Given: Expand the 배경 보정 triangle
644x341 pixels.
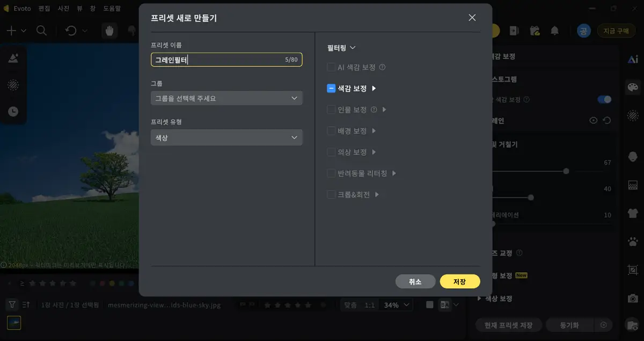Looking at the screenshot, I should pos(374,131).
